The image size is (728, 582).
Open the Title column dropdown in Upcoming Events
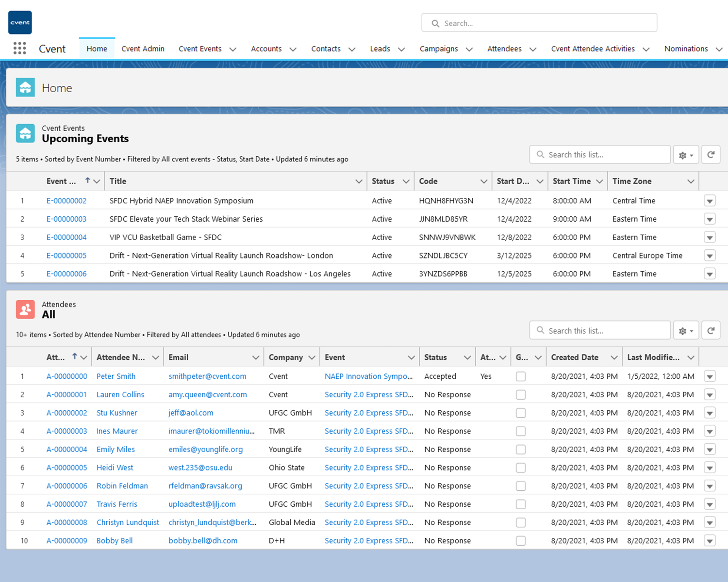click(359, 181)
